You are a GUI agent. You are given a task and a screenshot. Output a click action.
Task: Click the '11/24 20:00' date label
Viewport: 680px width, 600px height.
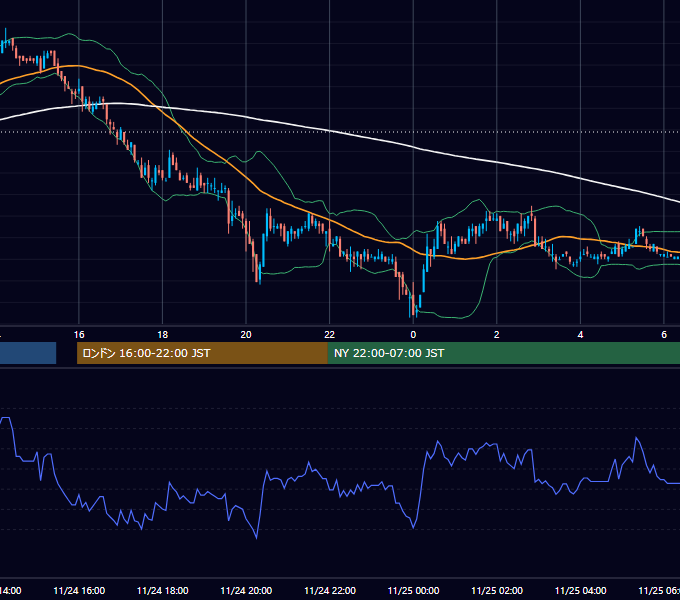(246, 590)
